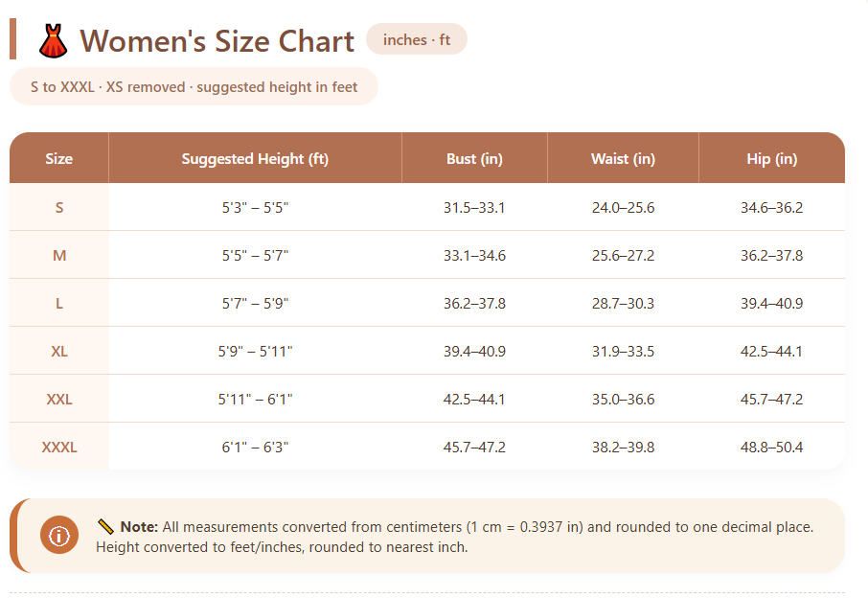Screen dimensions: 868x598
Task: Click the Hip (in) column header
Action: 771,159
